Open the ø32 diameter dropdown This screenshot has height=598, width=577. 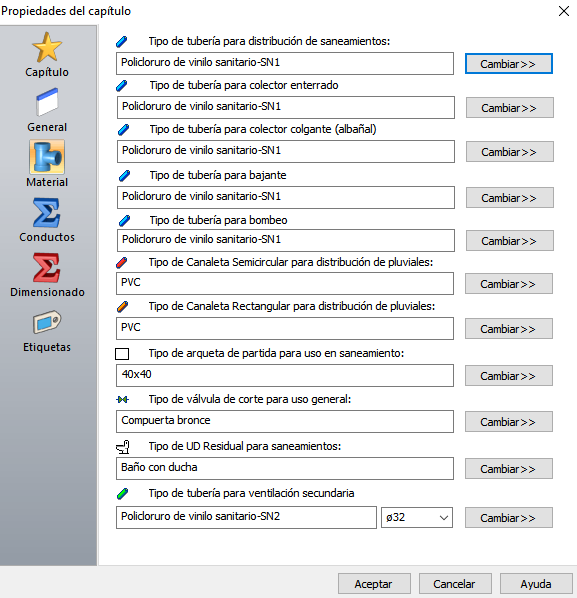[417, 518]
